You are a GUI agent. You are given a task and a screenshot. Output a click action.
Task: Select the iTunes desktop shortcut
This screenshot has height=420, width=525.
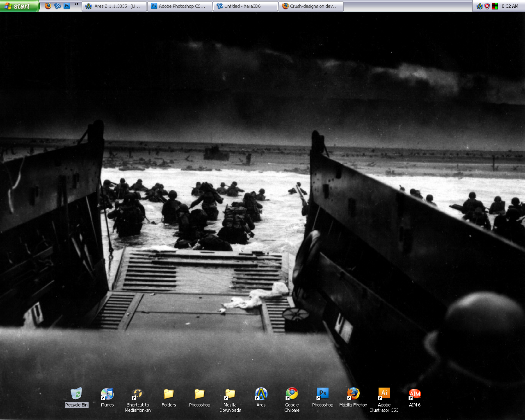[x=107, y=397]
